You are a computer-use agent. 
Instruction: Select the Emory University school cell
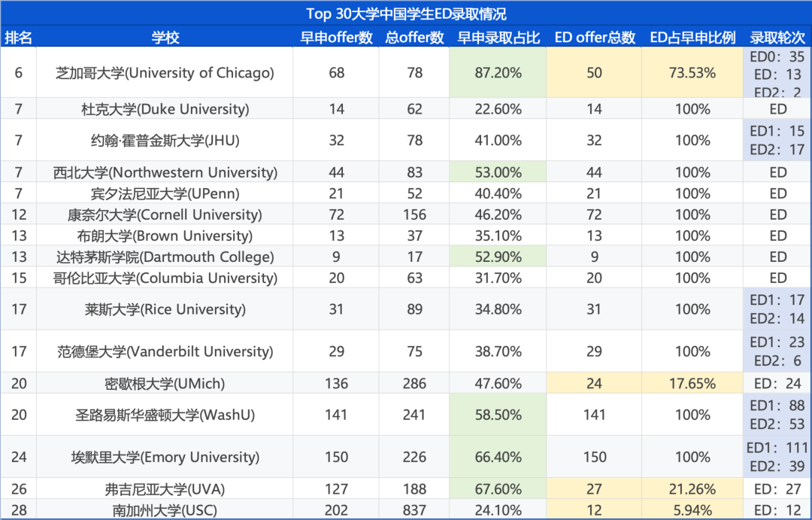tap(165, 457)
